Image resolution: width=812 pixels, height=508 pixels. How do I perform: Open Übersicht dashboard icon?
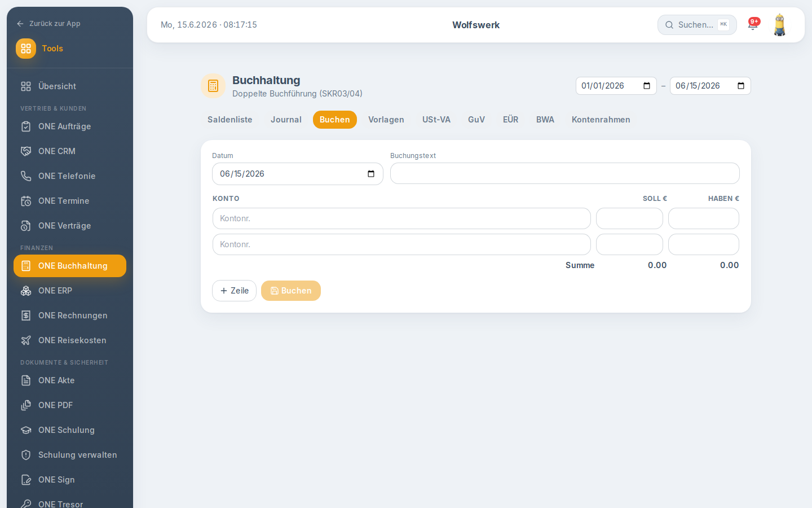click(x=26, y=86)
